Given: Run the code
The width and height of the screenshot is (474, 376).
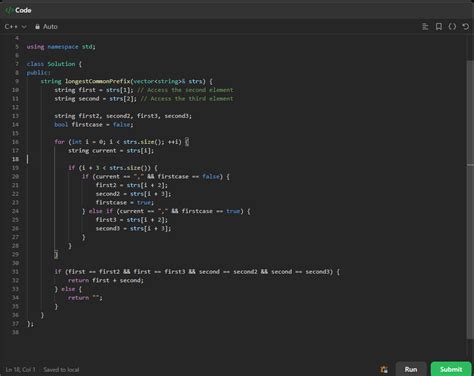Looking at the screenshot, I should coord(411,369).
